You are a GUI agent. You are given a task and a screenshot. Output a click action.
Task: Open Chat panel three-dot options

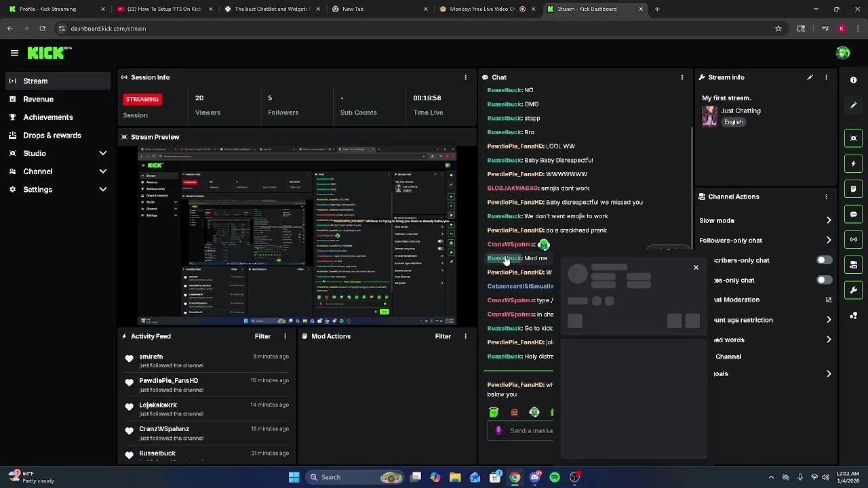682,77
